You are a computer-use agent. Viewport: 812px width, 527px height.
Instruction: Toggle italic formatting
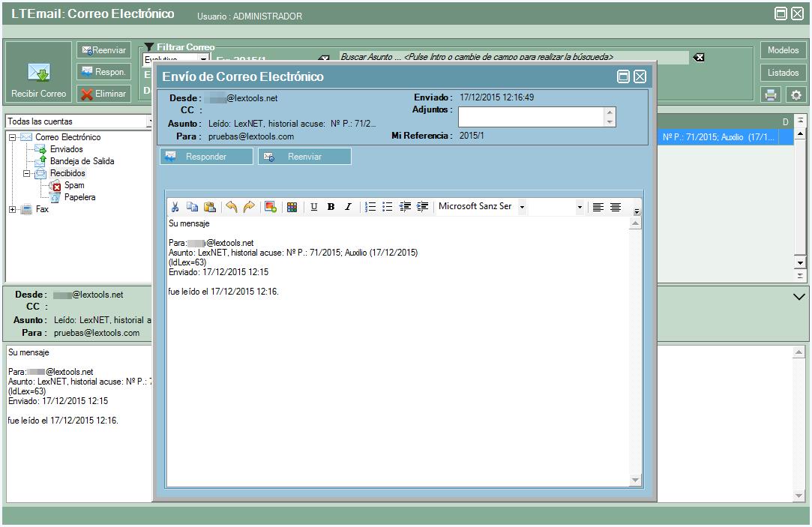click(x=348, y=208)
